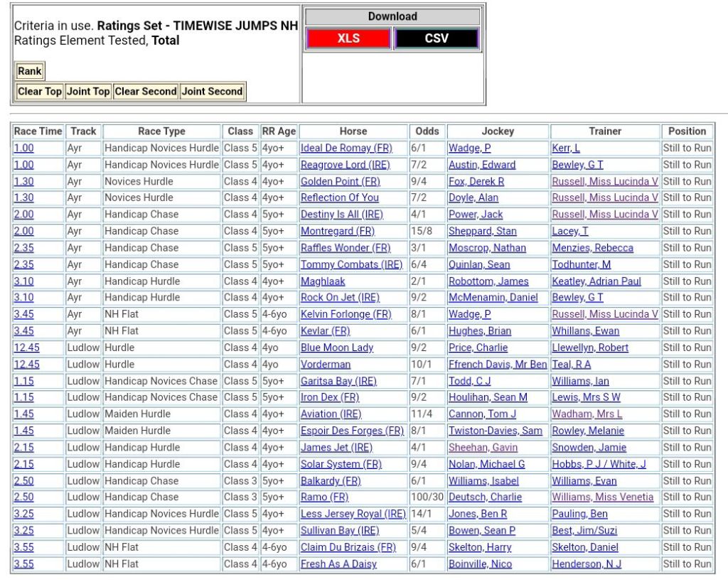Click the black CSV download button
Viewport: 728px width, 587px height.
437,38
